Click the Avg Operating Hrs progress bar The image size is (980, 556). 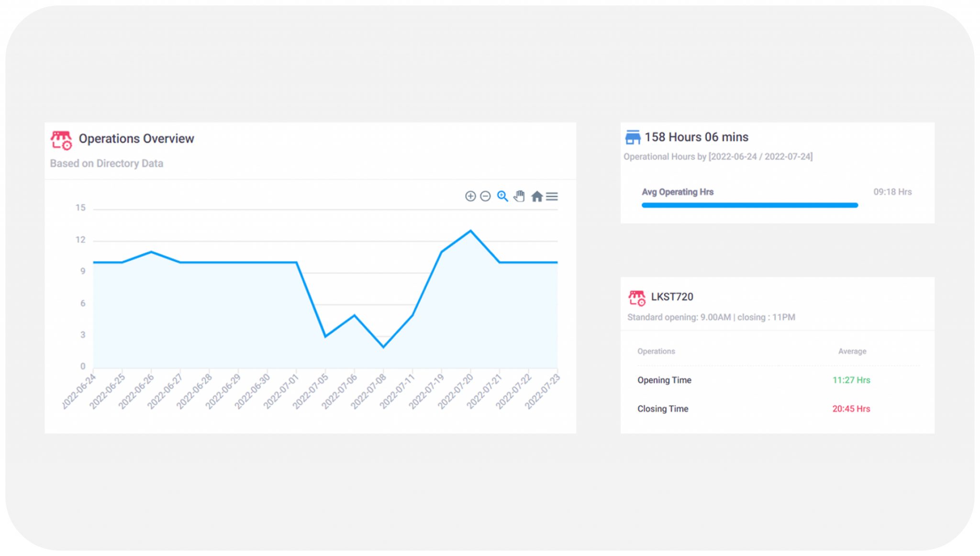click(x=749, y=205)
